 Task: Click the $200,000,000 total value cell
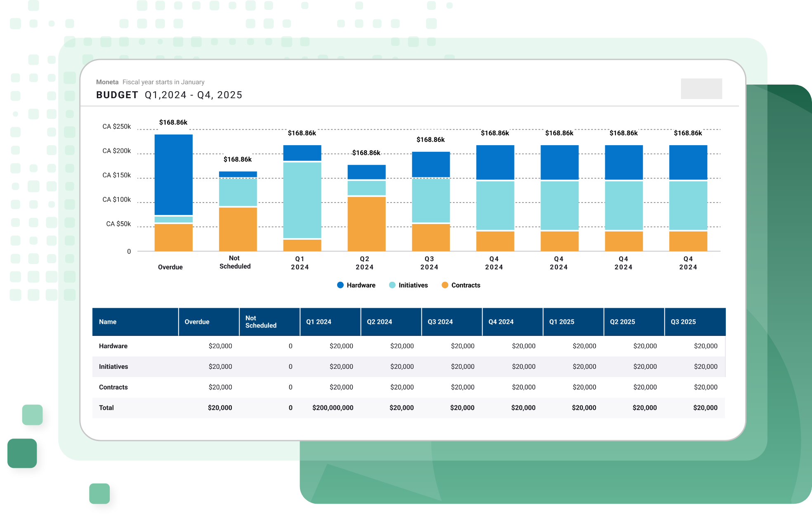[x=333, y=408]
